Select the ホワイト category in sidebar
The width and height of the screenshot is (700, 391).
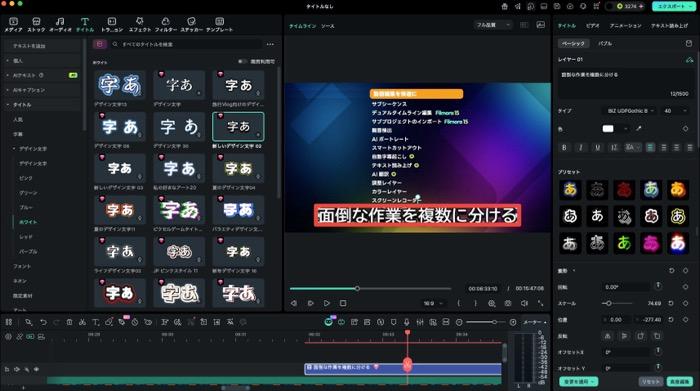tap(29, 222)
